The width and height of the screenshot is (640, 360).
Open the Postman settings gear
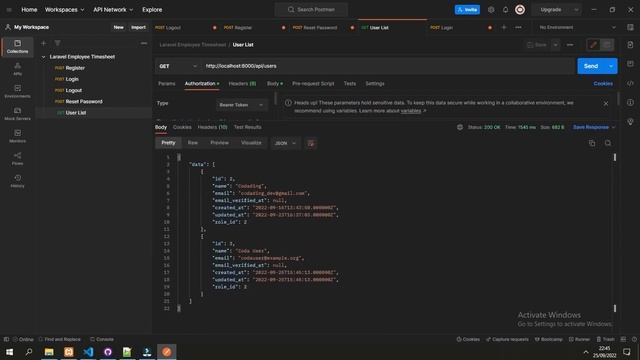coord(491,9)
